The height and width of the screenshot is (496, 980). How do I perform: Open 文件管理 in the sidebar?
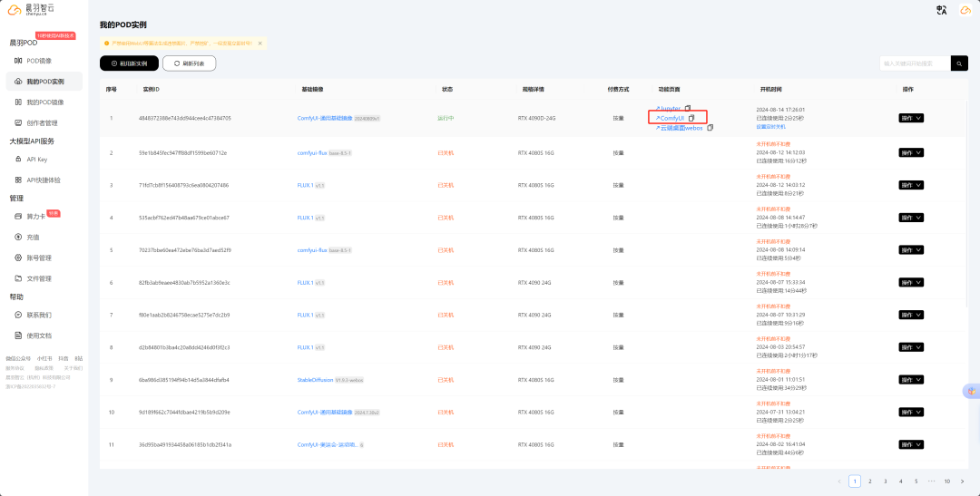coord(38,278)
